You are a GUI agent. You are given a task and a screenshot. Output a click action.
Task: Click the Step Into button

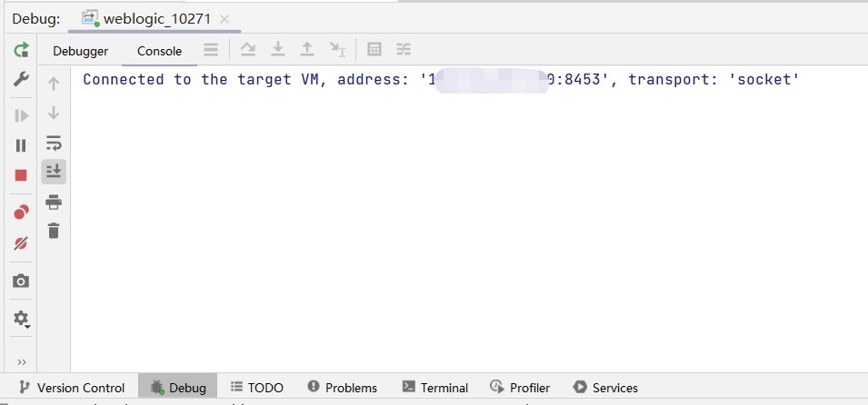tap(277, 49)
